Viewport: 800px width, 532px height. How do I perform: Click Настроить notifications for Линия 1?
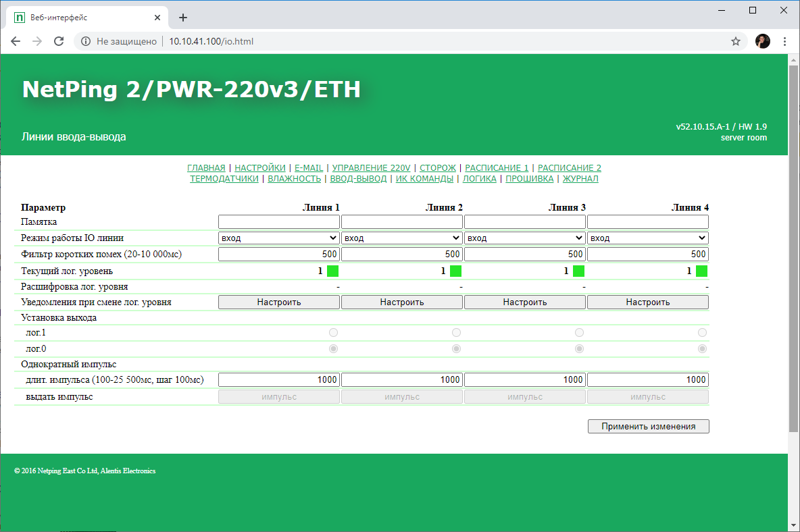coord(279,302)
